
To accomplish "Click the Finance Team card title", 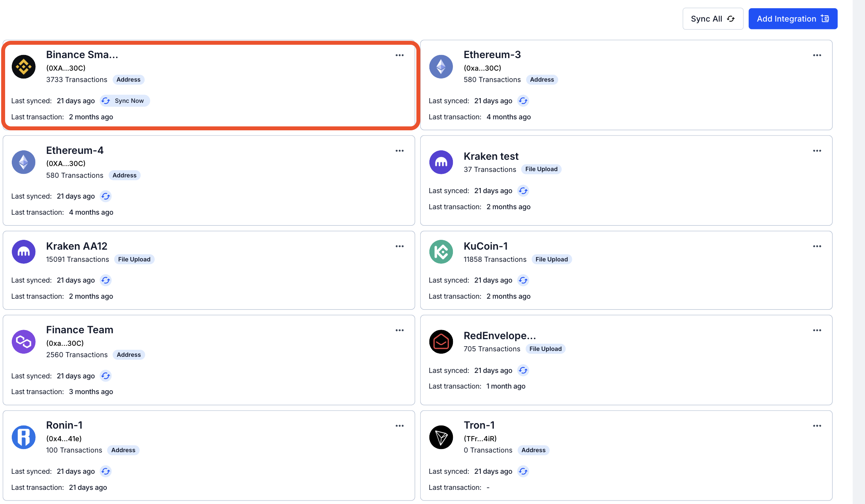I will [80, 330].
